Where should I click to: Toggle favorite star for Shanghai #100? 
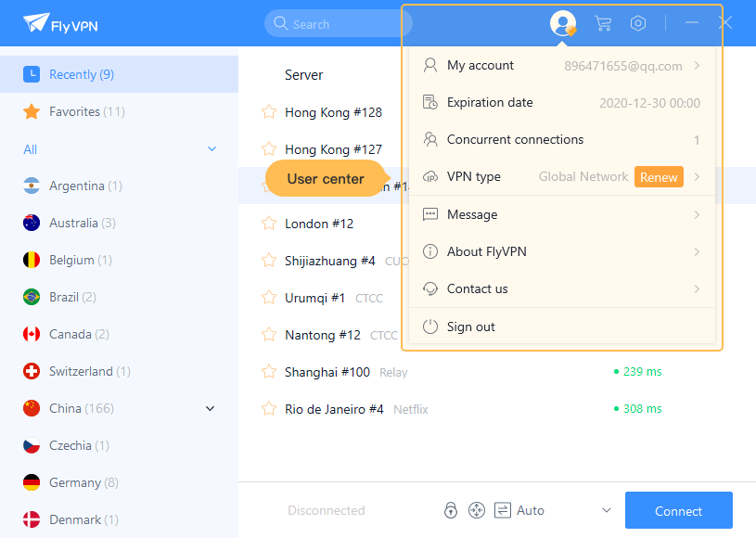pos(269,372)
